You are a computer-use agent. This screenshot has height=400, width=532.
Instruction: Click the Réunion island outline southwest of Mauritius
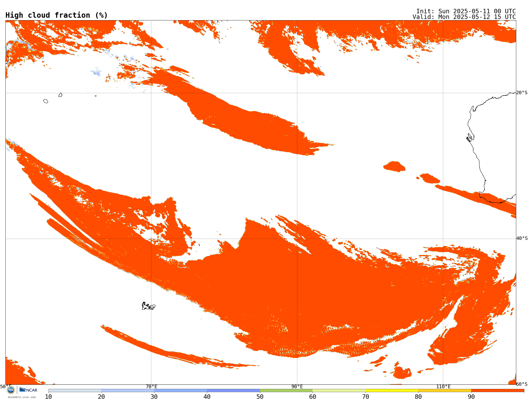coord(46,101)
